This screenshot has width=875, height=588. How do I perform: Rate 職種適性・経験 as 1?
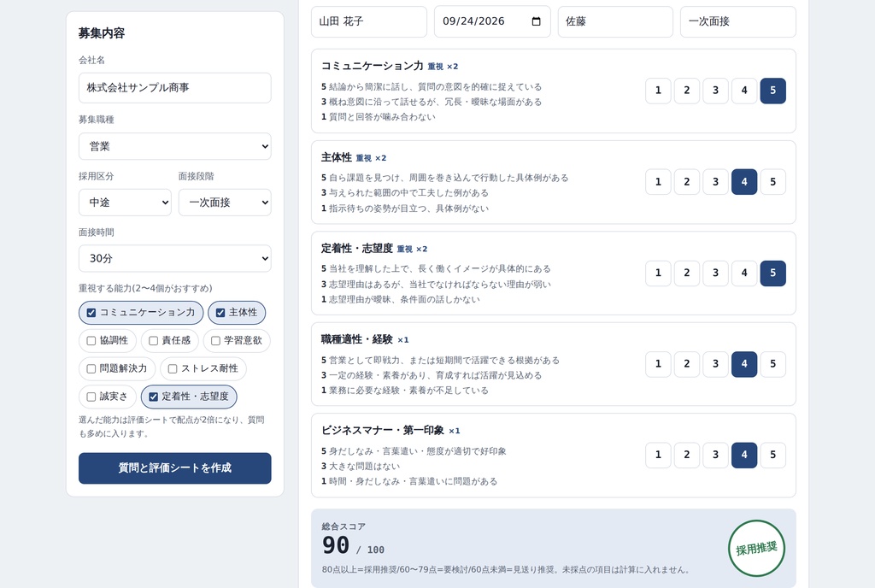[x=659, y=364]
